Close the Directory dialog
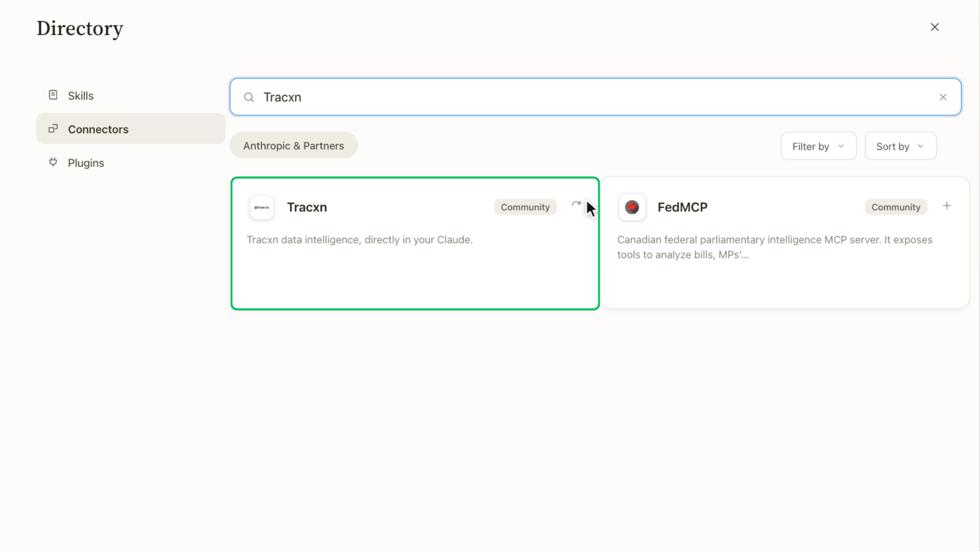 click(x=935, y=27)
